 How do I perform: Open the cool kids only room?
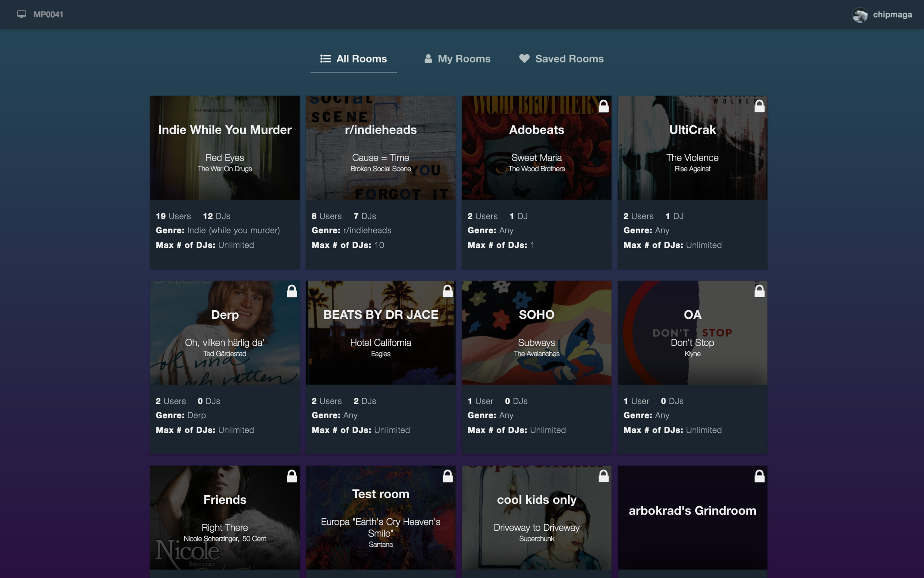coord(536,518)
